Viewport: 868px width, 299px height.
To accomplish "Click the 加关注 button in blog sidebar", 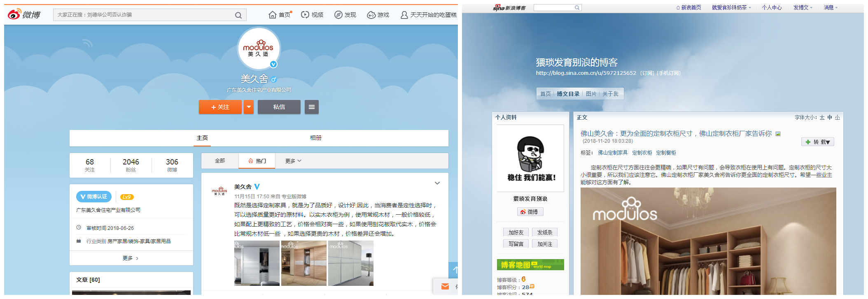I will [x=545, y=244].
